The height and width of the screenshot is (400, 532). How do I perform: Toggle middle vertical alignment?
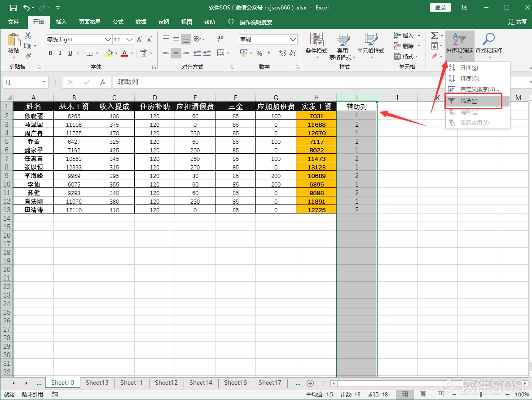tap(176, 39)
